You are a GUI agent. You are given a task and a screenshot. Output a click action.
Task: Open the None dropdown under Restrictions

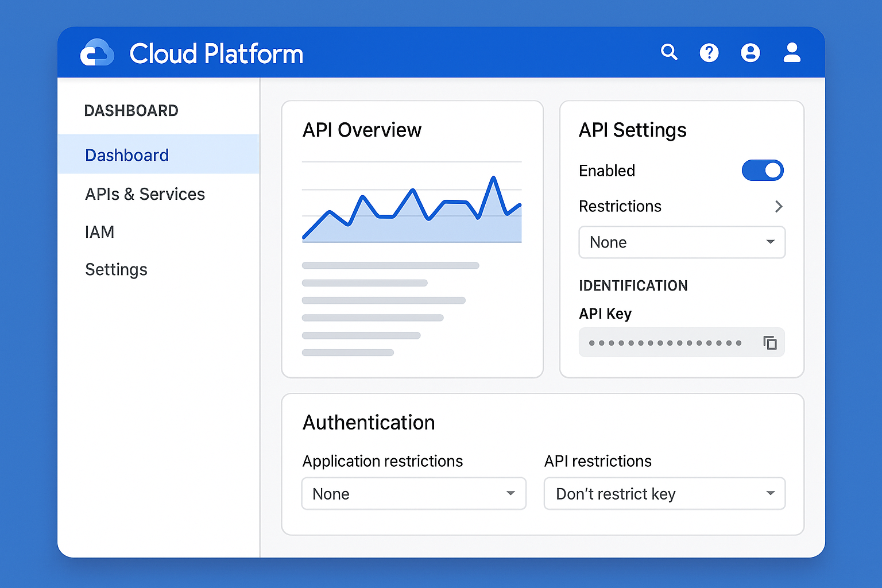pyautogui.click(x=682, y=242)
